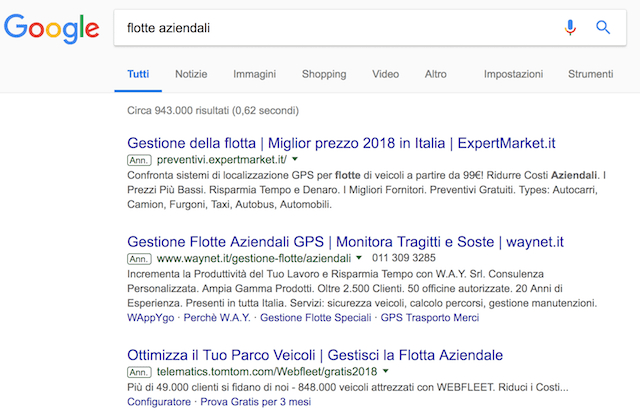Expand dropdown arrow next to www.waynet.it URL
This screenshot has height=420, width=640.
(x=359, y=258)
